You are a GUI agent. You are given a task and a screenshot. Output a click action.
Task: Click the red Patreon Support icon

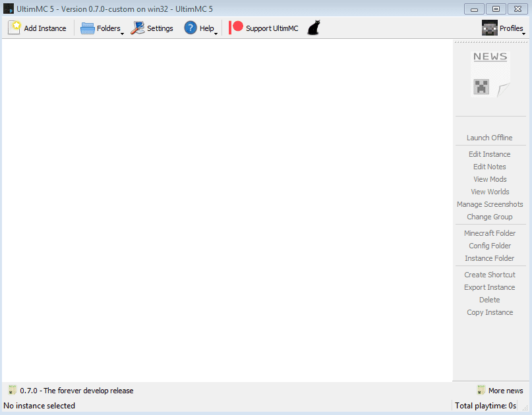[236, 28]
